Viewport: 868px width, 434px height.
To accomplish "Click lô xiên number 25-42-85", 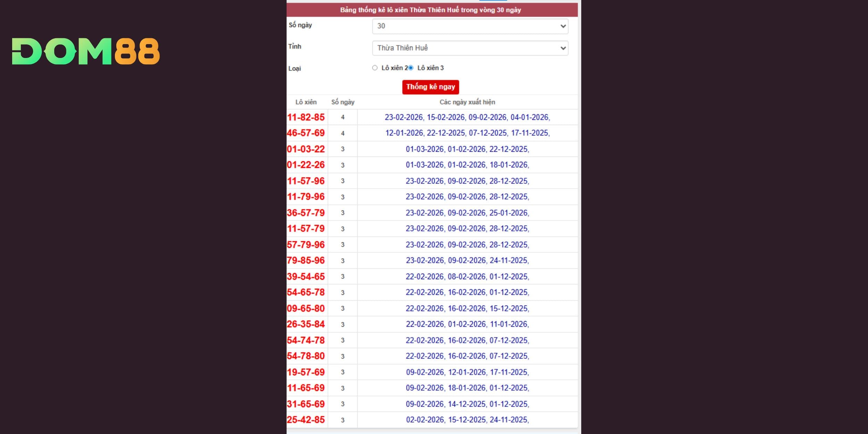I will click(306, 420).
